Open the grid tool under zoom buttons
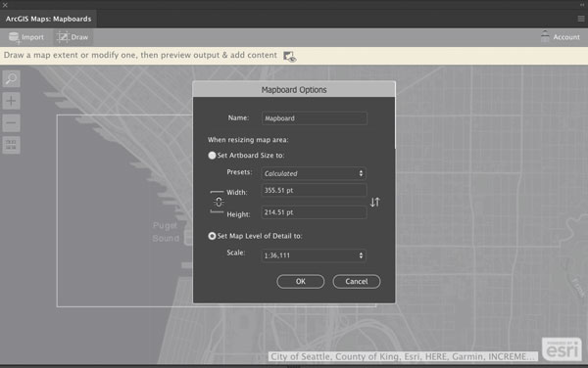 pyautogui.click(x=11, y=145)
